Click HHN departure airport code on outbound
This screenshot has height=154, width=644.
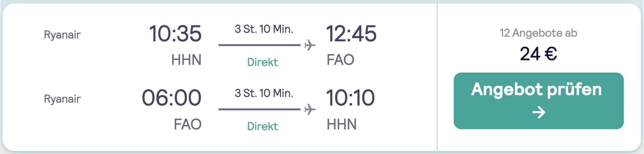coord(186,60)
